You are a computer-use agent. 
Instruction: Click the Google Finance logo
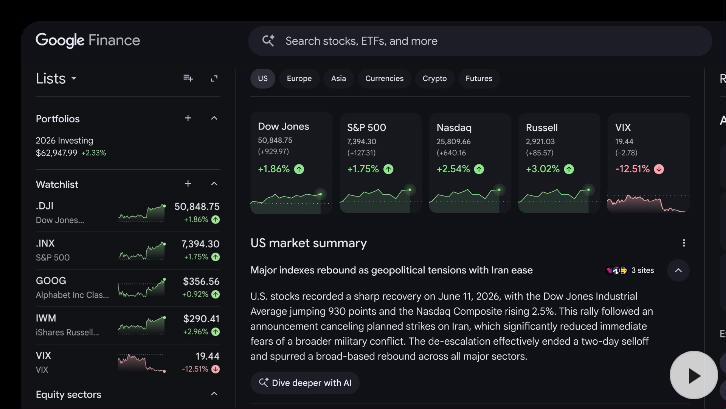pyautogui.click(x=88, y=40)
